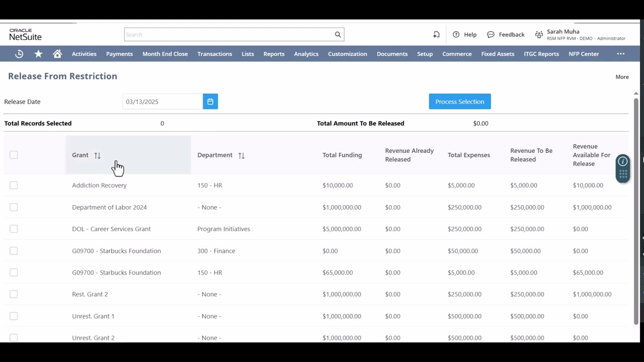Open the navigation overflow ellipsis menu
Viewport: 644px width, 362px height.
coord(621,54)
